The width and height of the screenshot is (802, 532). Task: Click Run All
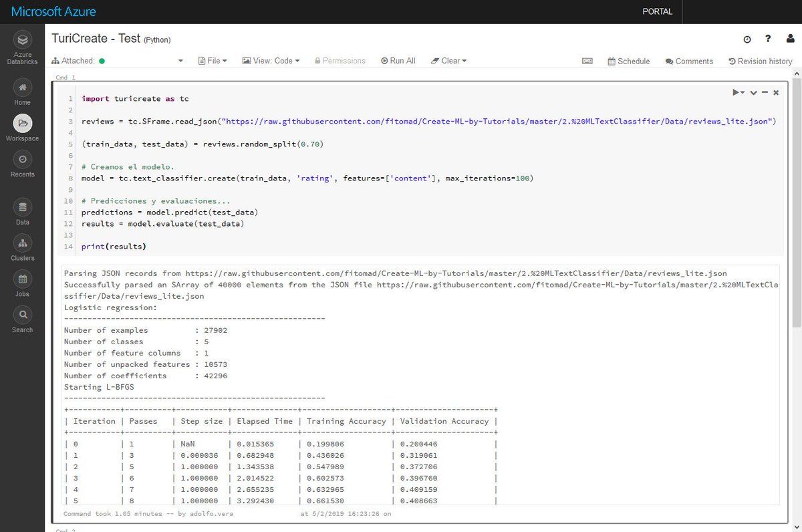click(x=398, y=61)
